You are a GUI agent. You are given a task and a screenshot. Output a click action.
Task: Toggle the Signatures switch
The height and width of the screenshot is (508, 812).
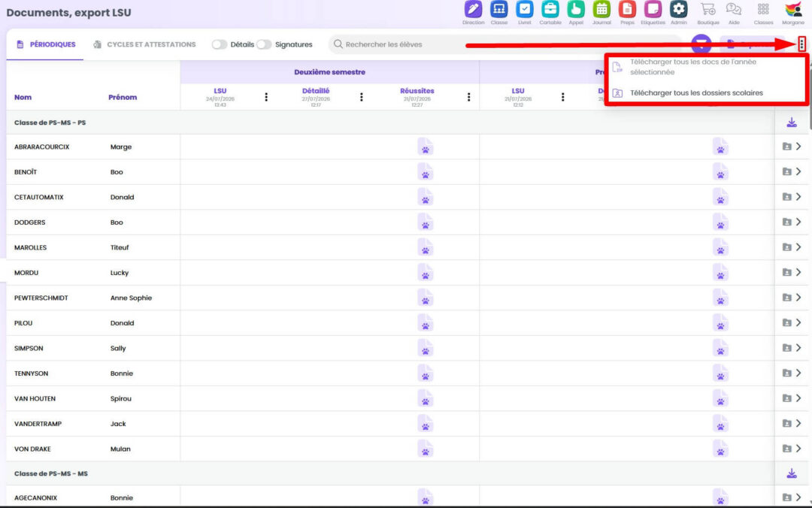[x=264, y=44]
